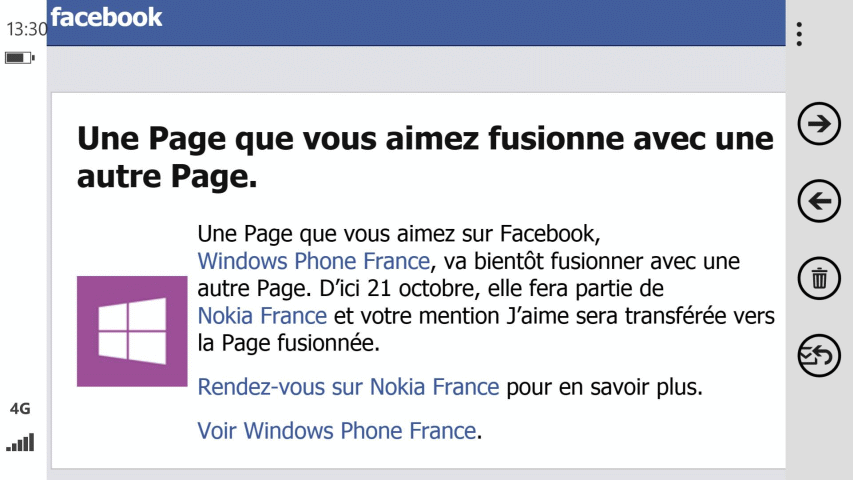Tap the grey strip below the header

pyautogui.click(x=416, y=69)
